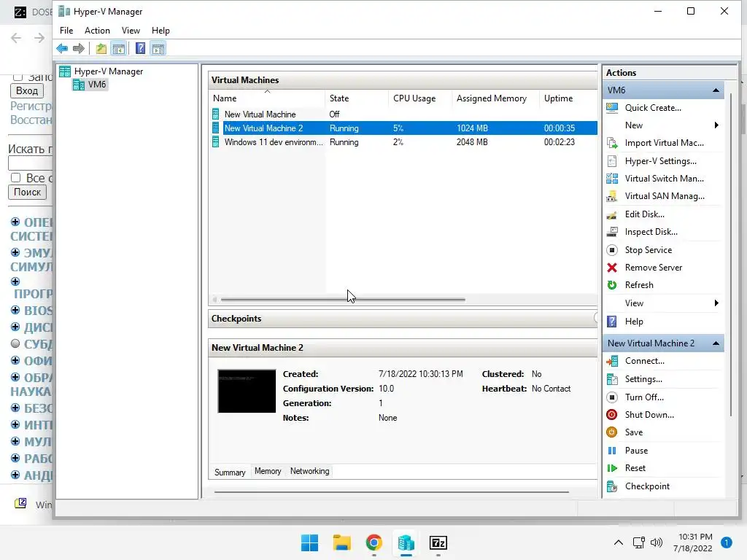Open Settings for New Virtual Machine 2
Image resolution: width=747 pixels, height=560 pixels.
coord(643,379)
